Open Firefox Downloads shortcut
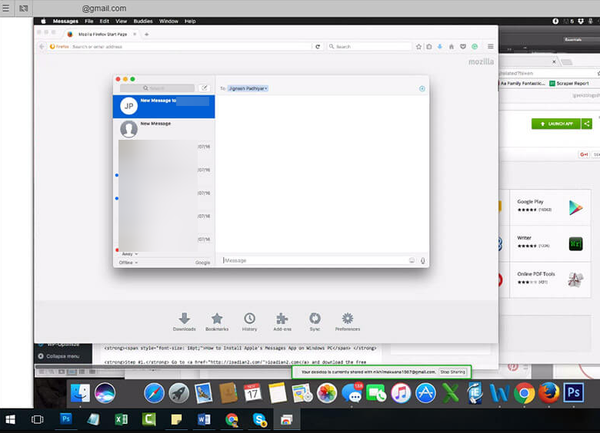This screenshot has width=600, height=433. coord(184,319)
